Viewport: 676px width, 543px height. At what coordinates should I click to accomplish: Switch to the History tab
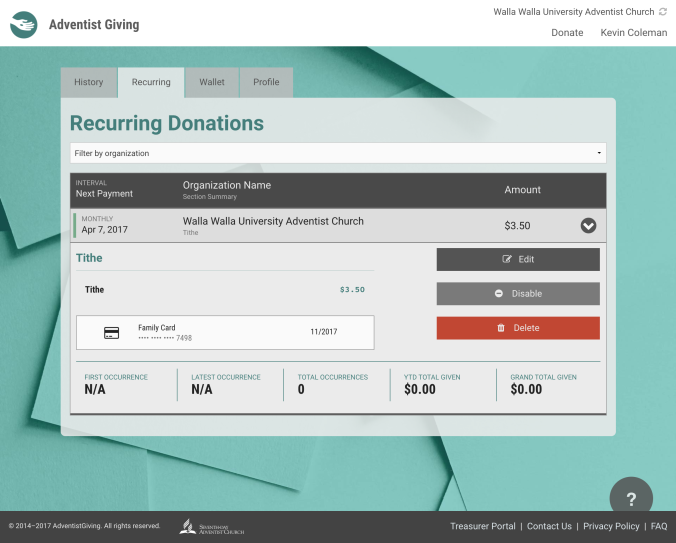tap(89, 82)
